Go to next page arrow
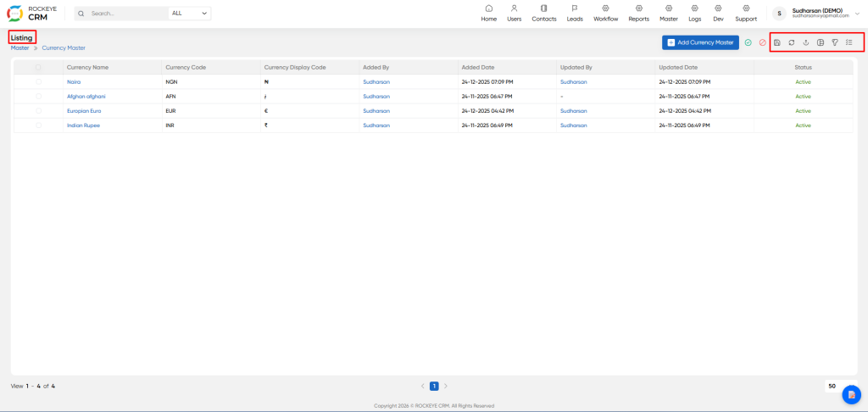 (x=446, y=386)
